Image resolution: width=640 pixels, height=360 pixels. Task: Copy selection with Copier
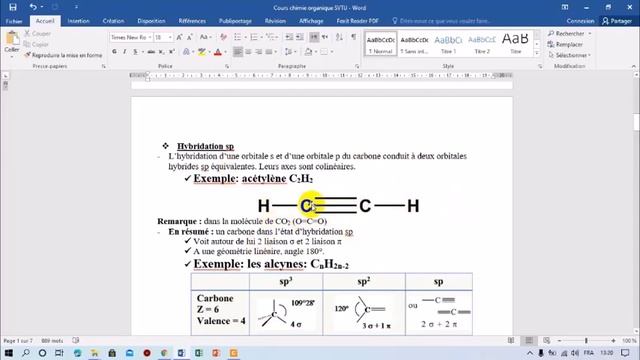point(36,44)
